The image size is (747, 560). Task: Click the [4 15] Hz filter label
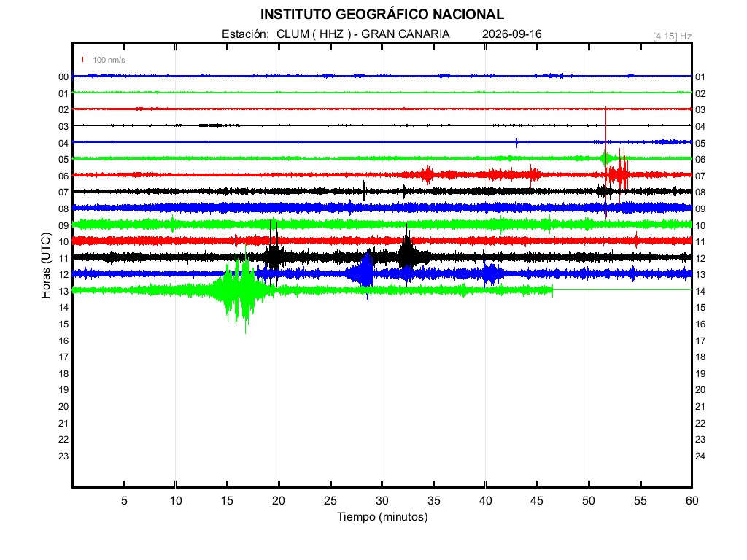pos(672,36)
